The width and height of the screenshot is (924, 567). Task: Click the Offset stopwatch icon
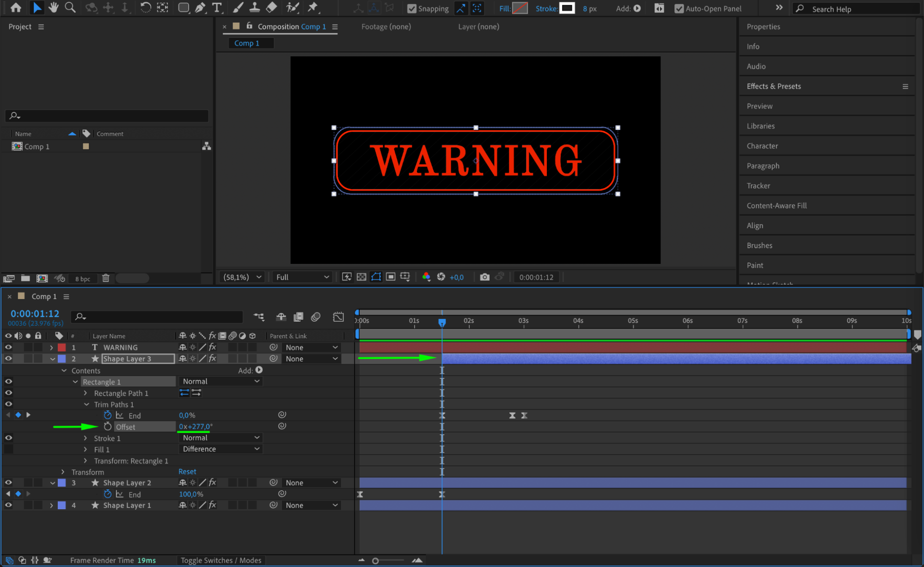(x=108, y=426)
